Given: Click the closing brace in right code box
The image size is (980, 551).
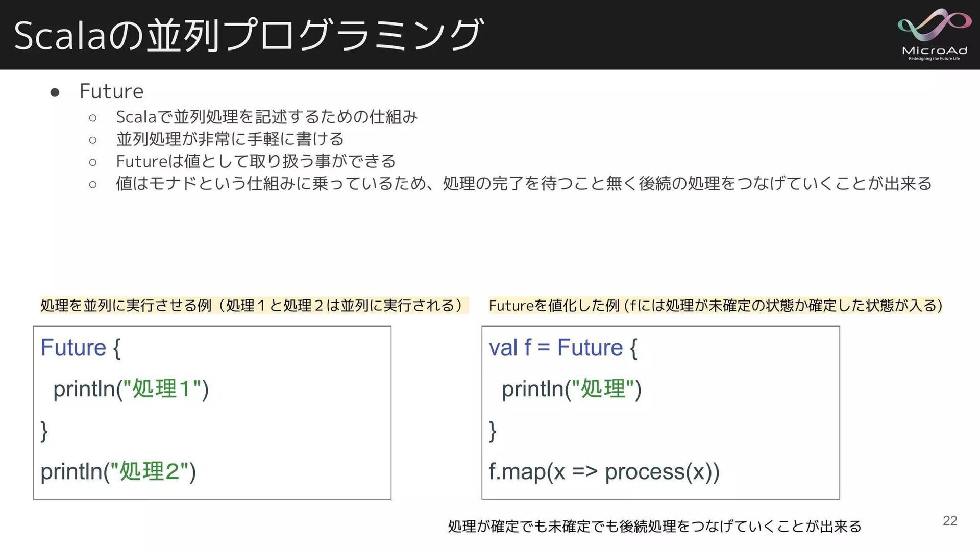Looking at the screenshot, I should click(493, 431).
